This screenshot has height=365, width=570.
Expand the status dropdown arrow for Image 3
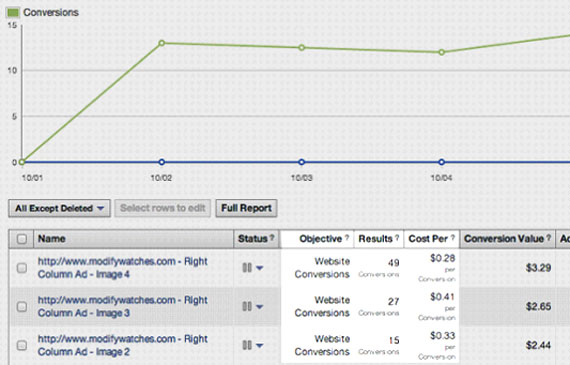(x=259, y=307)
